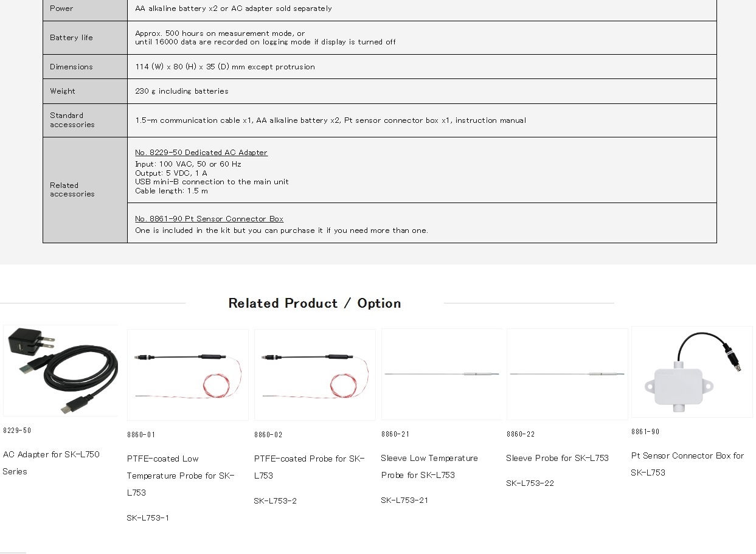Screen dimensions: 756x554
Task: Click the Approx. 500 hours battery text
Action: 220,33
